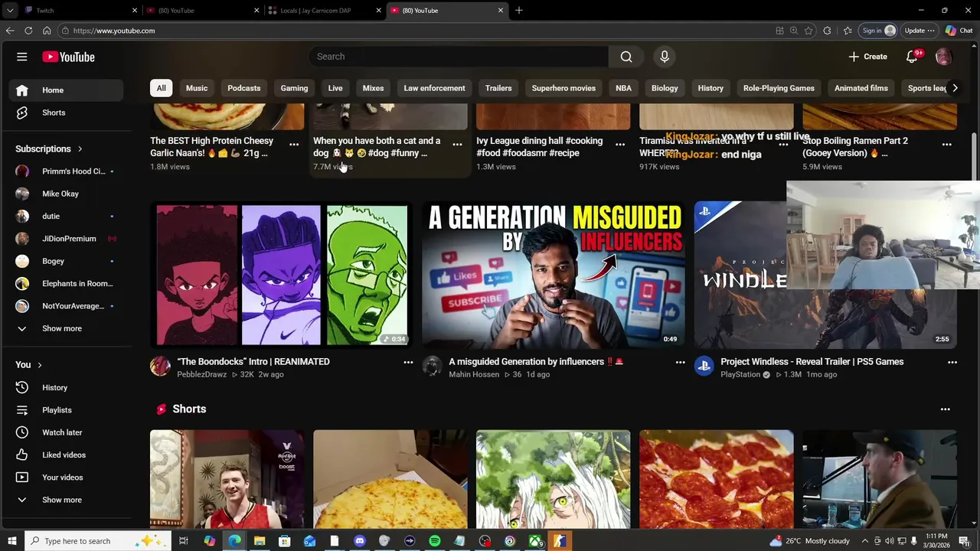Click the Create button

point(868,57)
